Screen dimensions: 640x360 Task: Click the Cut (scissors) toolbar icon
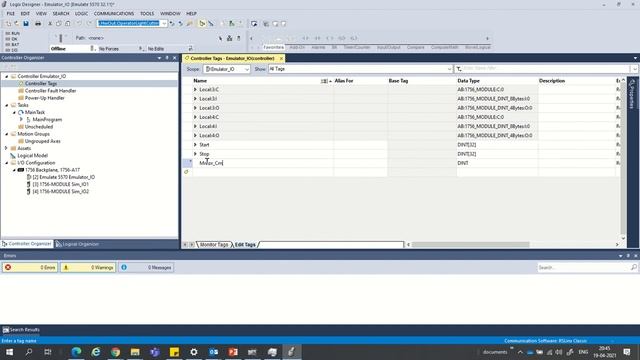coord(50,24)
